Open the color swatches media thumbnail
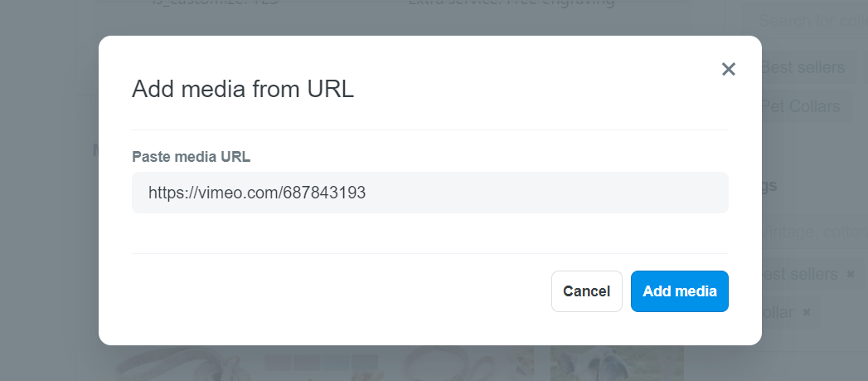The height and width of the screenshot is (381, 868). [321, 364]
